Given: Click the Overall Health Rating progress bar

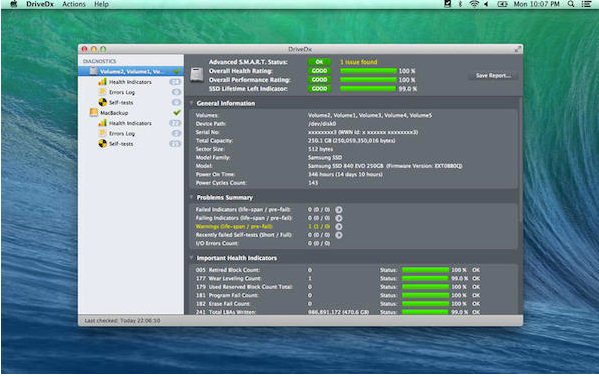Looking at the screenshot, I should (x=368, y=71).
